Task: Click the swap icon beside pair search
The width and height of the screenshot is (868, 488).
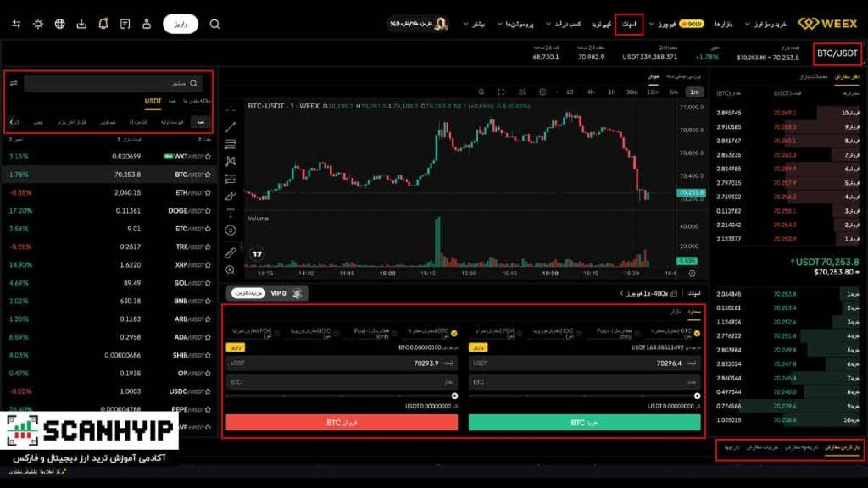Action: coord(14,83)
